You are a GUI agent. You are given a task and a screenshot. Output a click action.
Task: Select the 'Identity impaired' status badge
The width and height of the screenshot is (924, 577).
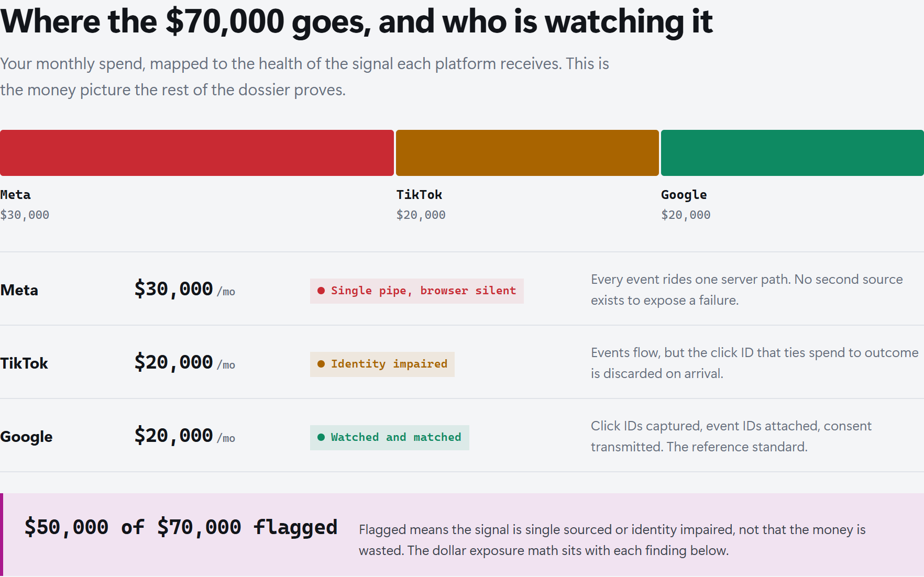tap(382, 364)
